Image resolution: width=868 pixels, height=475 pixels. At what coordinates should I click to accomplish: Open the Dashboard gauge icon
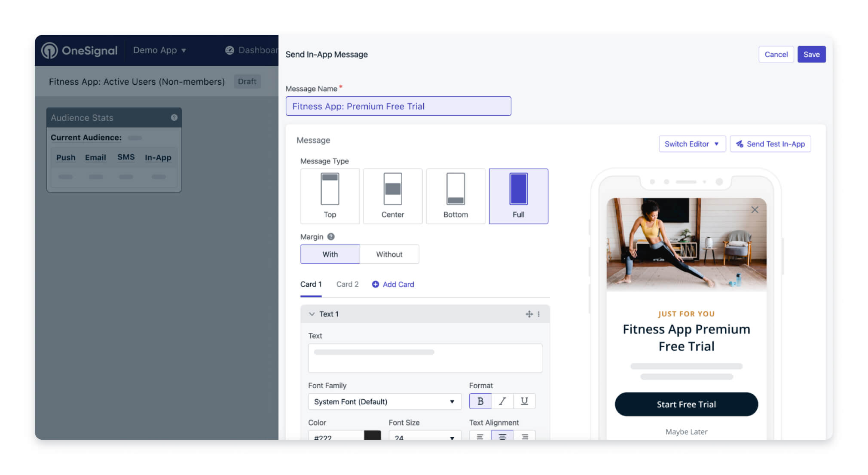pos(230,50)
